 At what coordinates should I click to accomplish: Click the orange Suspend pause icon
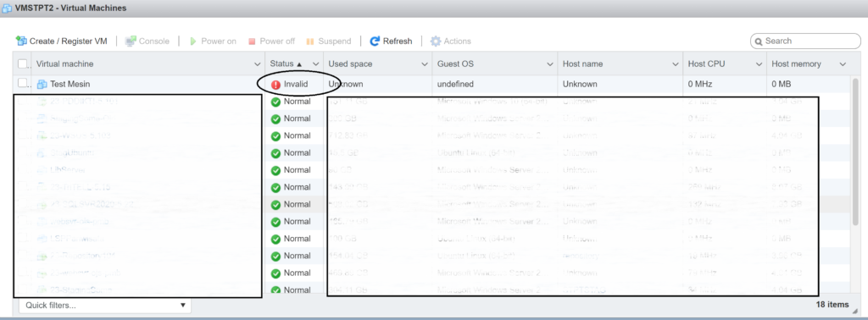[x=310, y=41]
